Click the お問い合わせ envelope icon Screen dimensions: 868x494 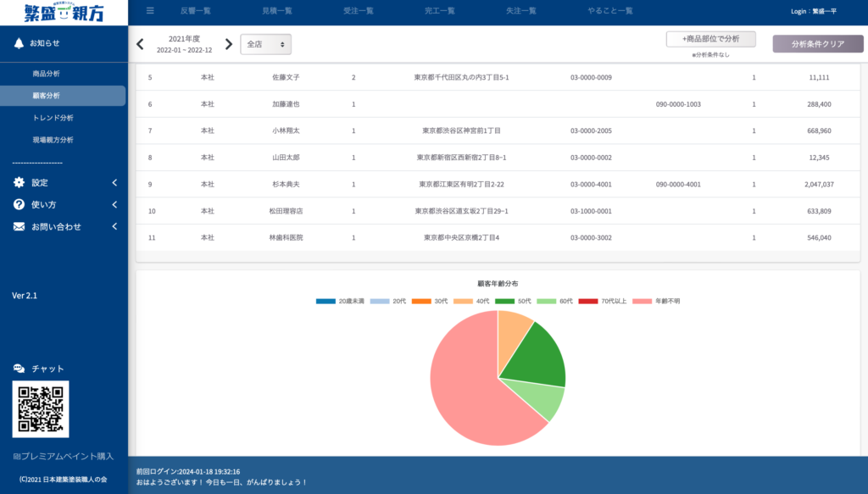pos(19,227)
